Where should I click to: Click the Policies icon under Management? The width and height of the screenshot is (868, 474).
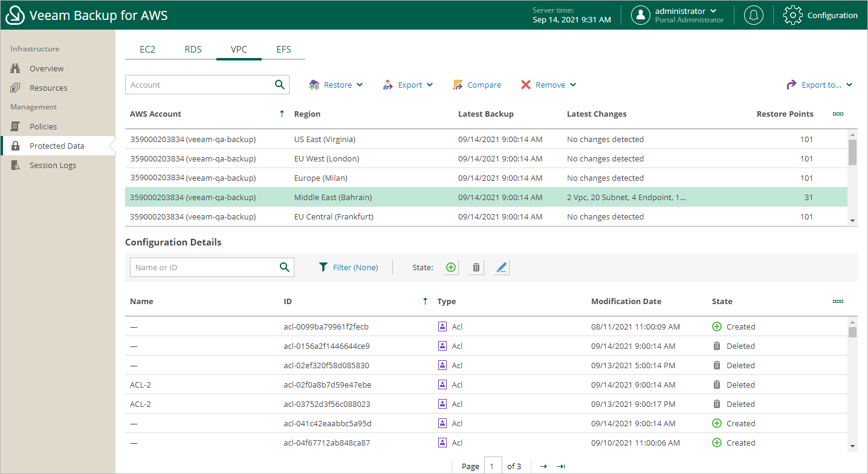(16, 126)
